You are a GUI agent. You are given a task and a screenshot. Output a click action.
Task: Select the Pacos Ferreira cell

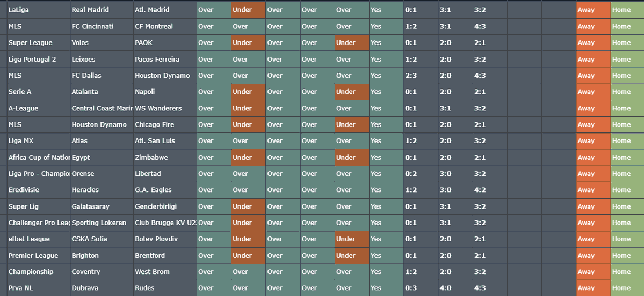[x=165, y=59]
